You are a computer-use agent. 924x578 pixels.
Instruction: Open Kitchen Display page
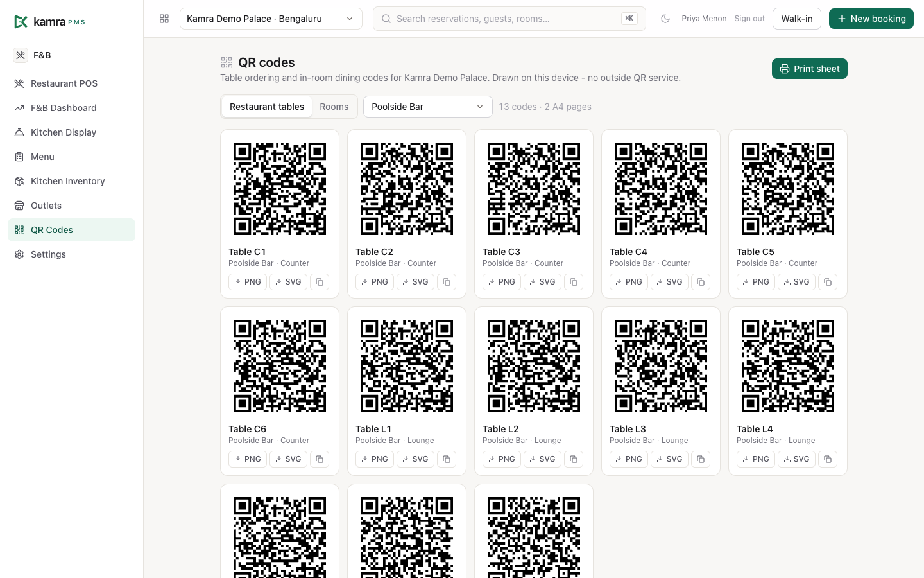[x=71, y=132]
